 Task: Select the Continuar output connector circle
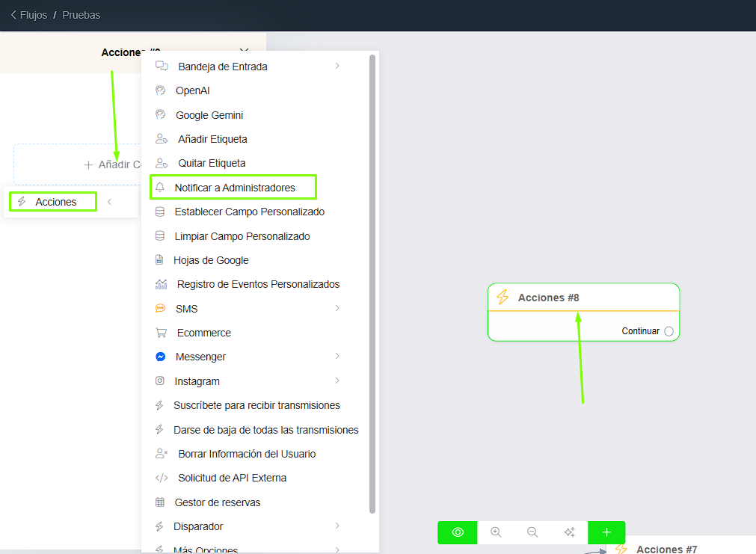669,331
